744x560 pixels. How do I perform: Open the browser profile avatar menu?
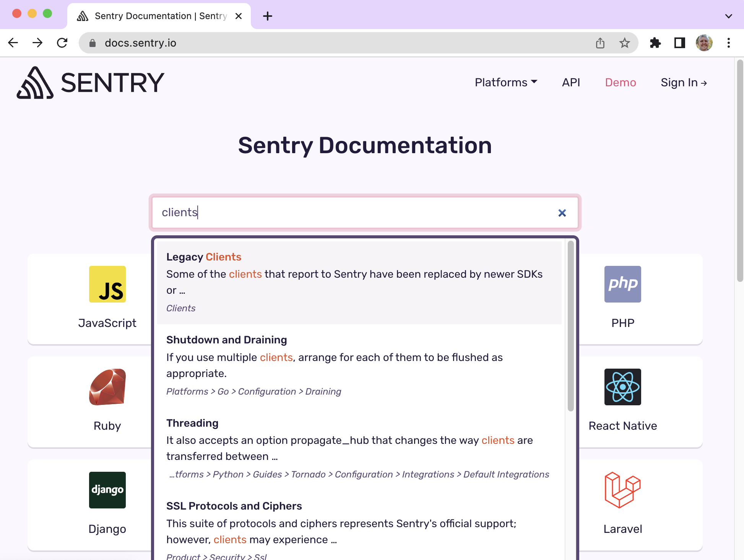pos(704,43)
